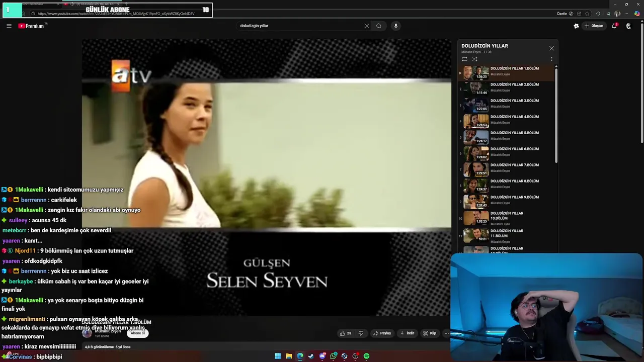The image size is (644, 362).
Task: Dislike the video with thumbs down
Action: click(x=361, y=333)
